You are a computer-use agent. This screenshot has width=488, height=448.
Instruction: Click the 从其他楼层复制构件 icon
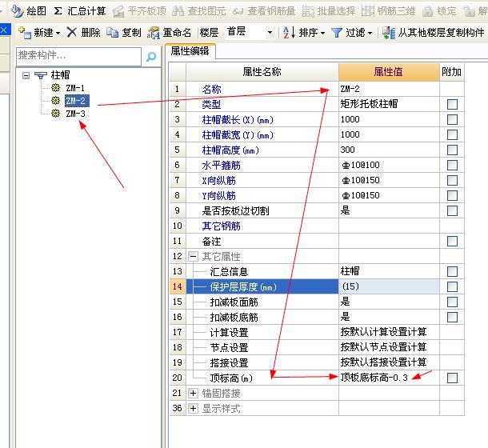[x=389, y=32]
